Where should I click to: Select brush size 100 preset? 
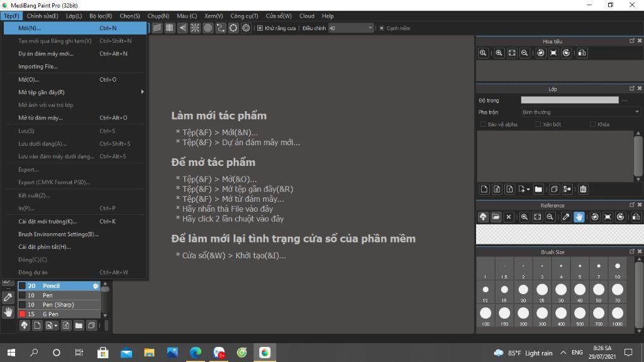pos(485,316)
